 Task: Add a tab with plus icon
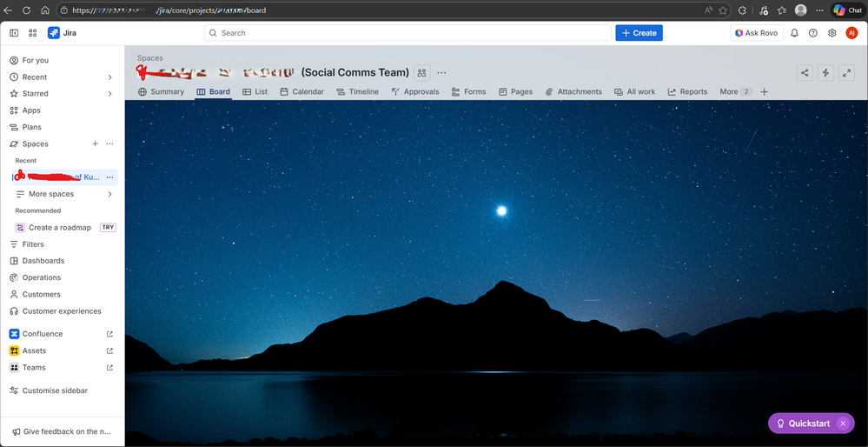click(765, 91)
